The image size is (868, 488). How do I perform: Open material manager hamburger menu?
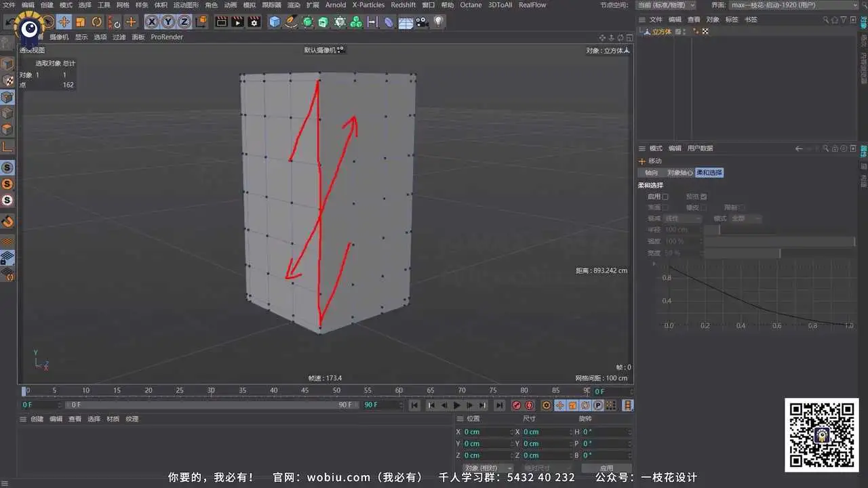pyautogui.click(x=22, y=419)
